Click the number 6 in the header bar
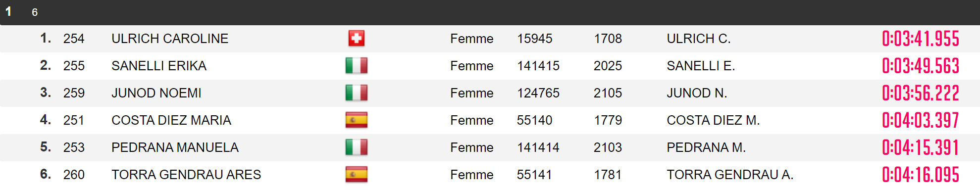 (x=35, y=12)
